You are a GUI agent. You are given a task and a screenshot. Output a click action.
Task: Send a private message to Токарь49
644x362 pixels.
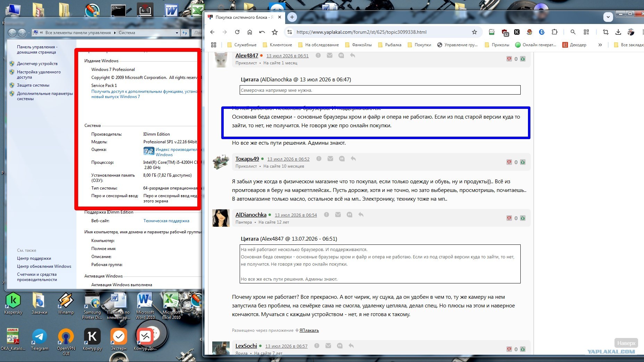(330, 159)
